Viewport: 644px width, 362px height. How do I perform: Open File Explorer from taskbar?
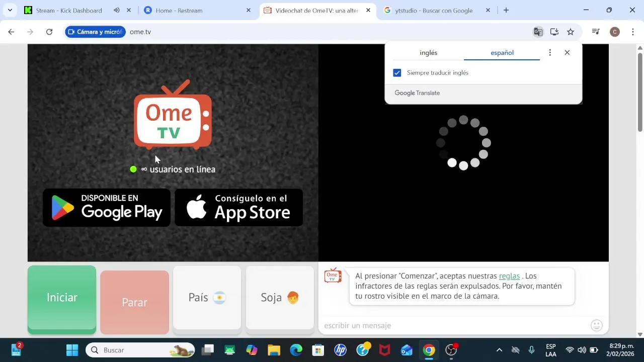(274, 350)
